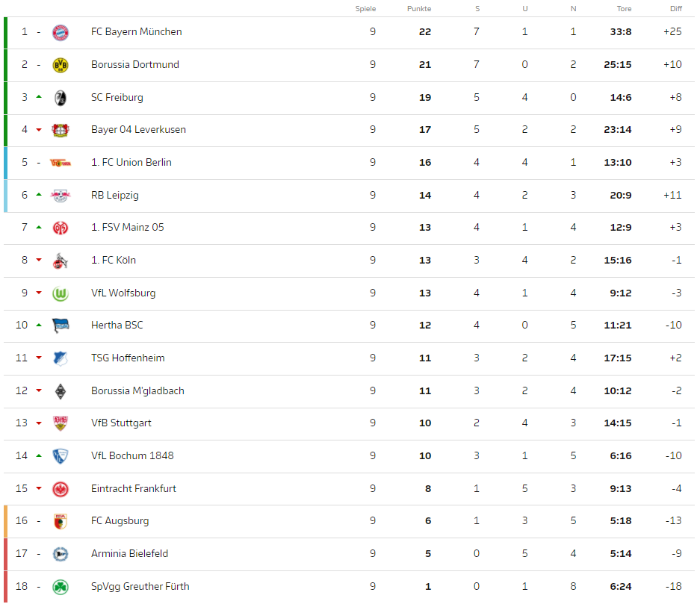Open the 1. FSV Mainz 05 team link
Viewport: 700px width, 604px height.
tap(128, 228)
